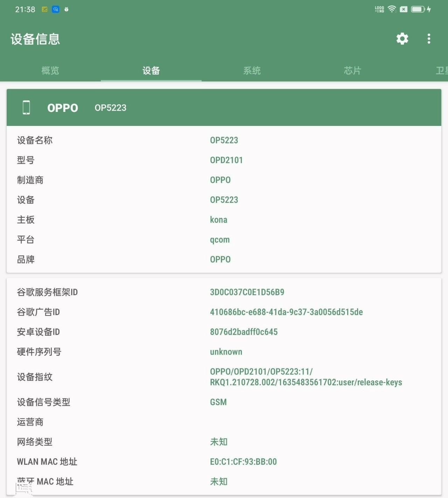Select the 硬件序列号 value unknown
The height and width of the screenshot is (498, 448).
(x=226, y=352)
